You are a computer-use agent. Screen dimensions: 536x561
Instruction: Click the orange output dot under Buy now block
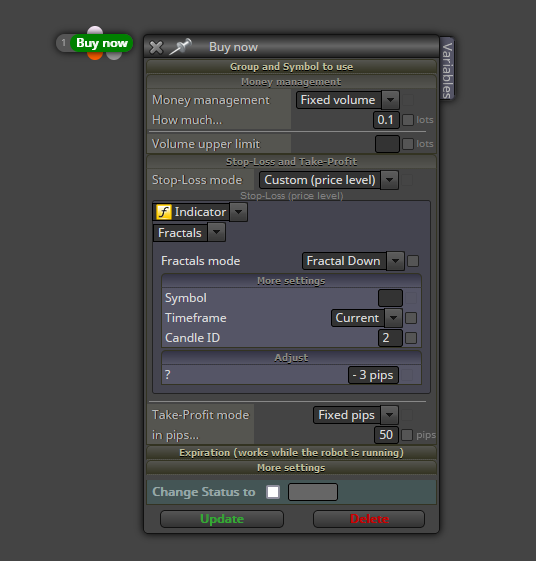coord(95,55)
